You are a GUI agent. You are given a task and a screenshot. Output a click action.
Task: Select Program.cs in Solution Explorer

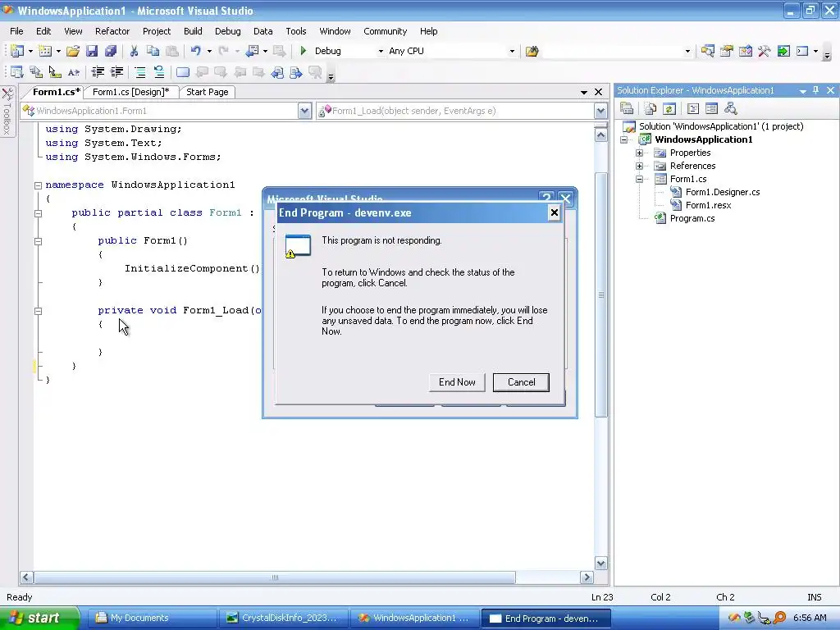coord(692,218)
